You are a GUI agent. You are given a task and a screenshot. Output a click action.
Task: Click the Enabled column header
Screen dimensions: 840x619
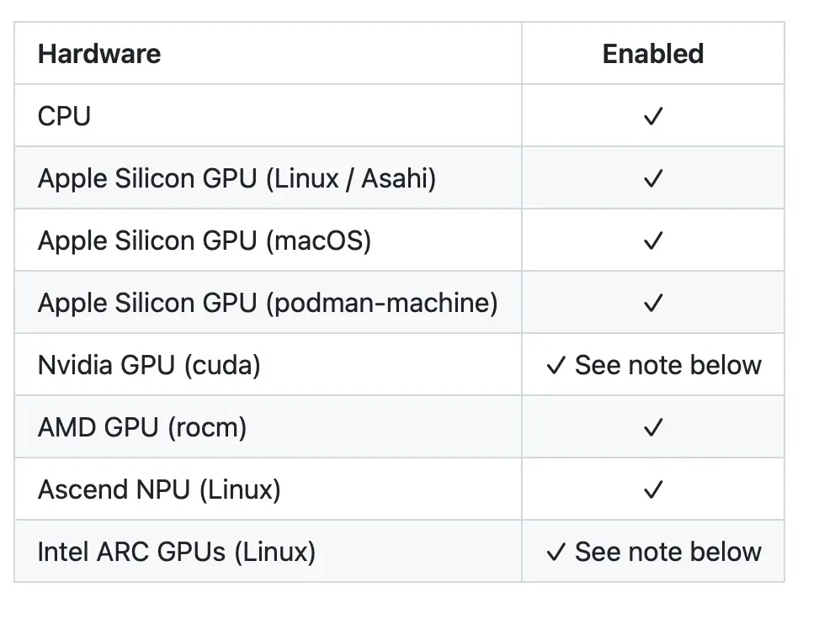click(652, 54)
